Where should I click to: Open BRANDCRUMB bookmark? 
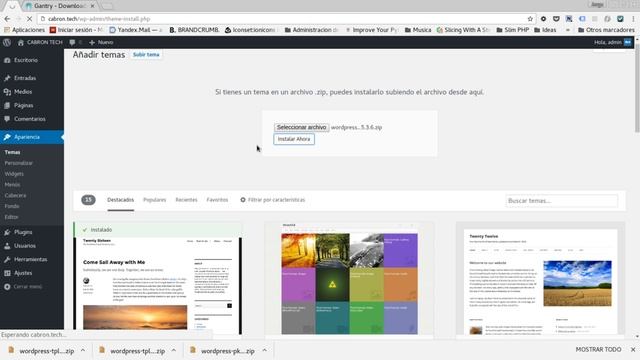pyautogui.click(x=194, y=30)
